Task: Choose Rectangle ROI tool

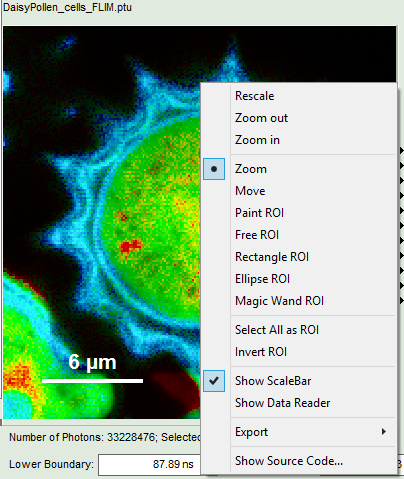Action: [272, 257]
